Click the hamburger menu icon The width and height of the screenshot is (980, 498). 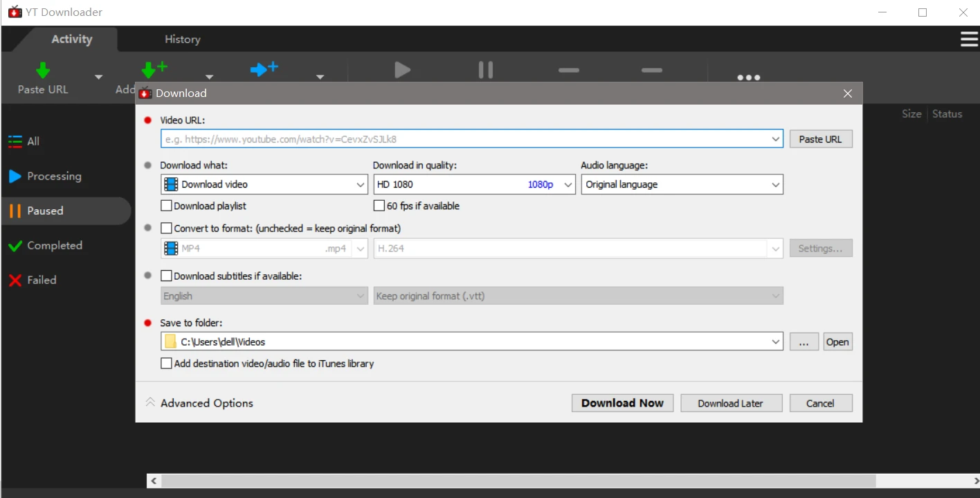[969, 39]
